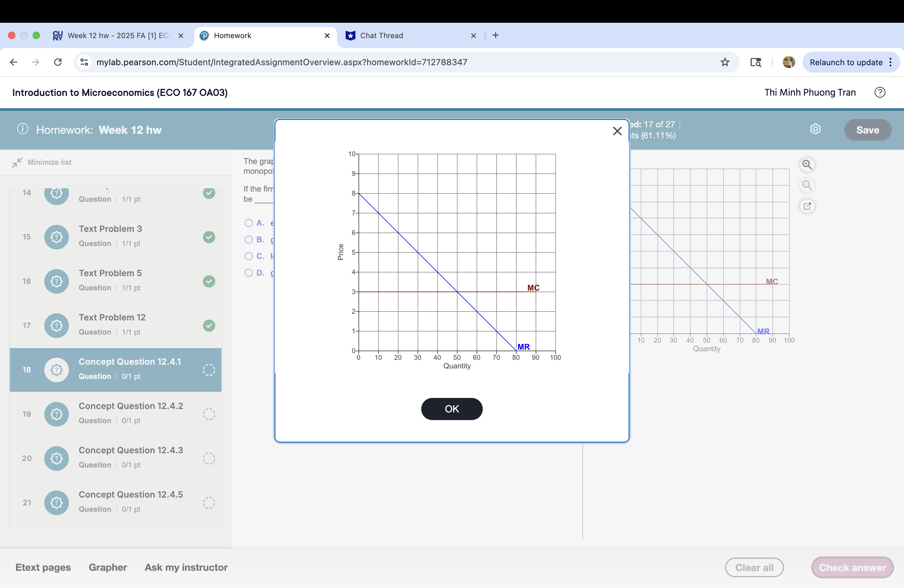Open Ask my instructor
This screenshot has width=904, height=588.
tap(186, 567)
